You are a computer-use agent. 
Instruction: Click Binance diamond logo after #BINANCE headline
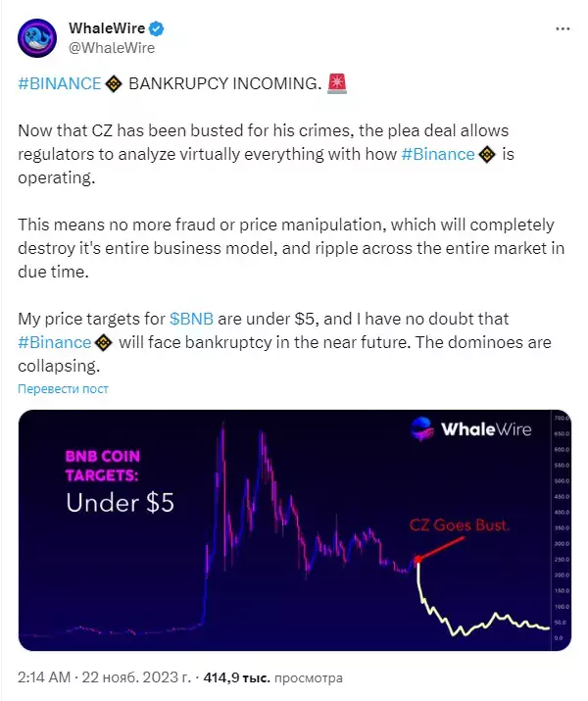(114, 83)
